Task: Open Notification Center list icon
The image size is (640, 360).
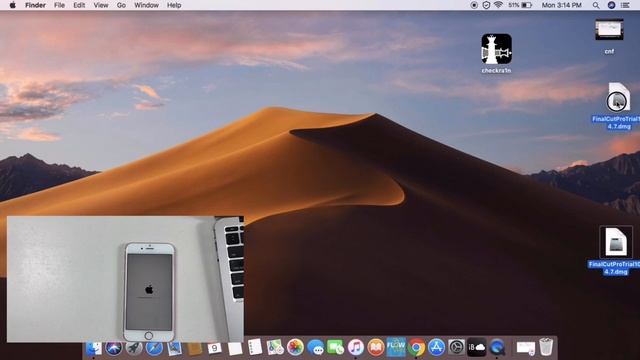Action: 625,5
